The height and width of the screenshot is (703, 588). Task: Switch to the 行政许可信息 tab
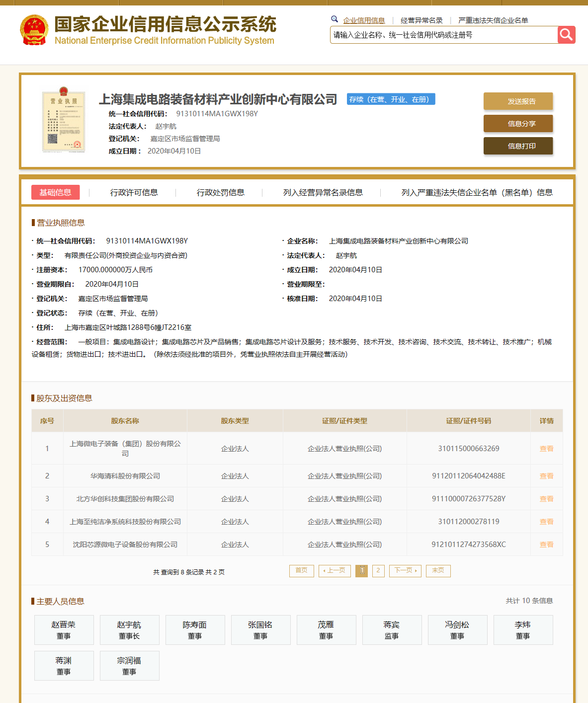pos(134,193)
